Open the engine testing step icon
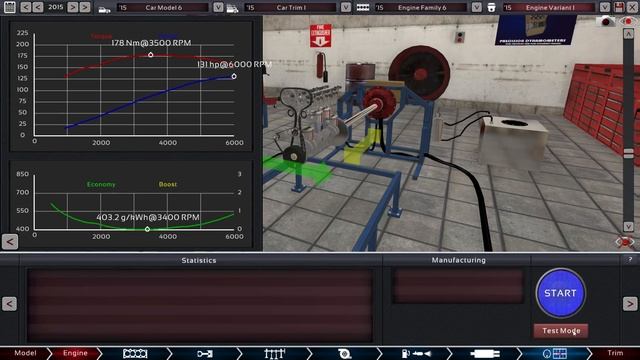Viewport: 640px width, 360px height. pos(555,353)
